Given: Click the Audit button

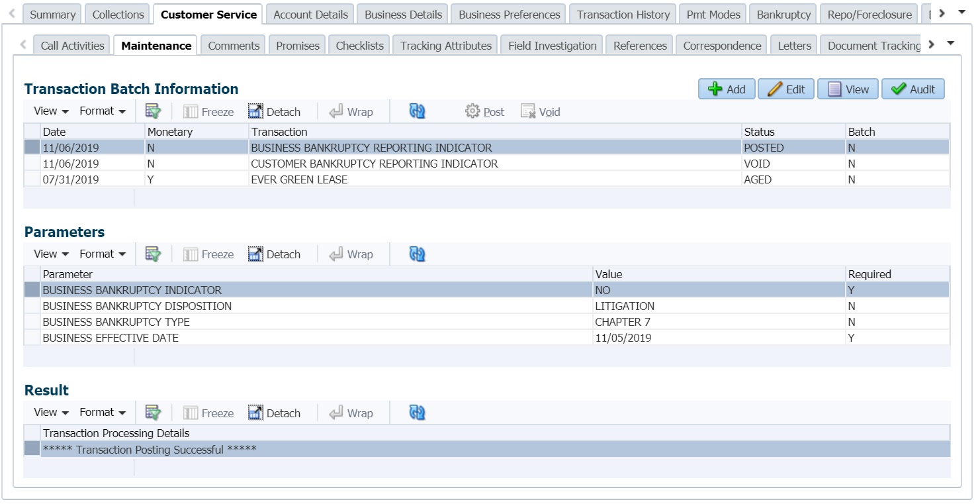Looking at the screenshot, I should pos(913,89).
